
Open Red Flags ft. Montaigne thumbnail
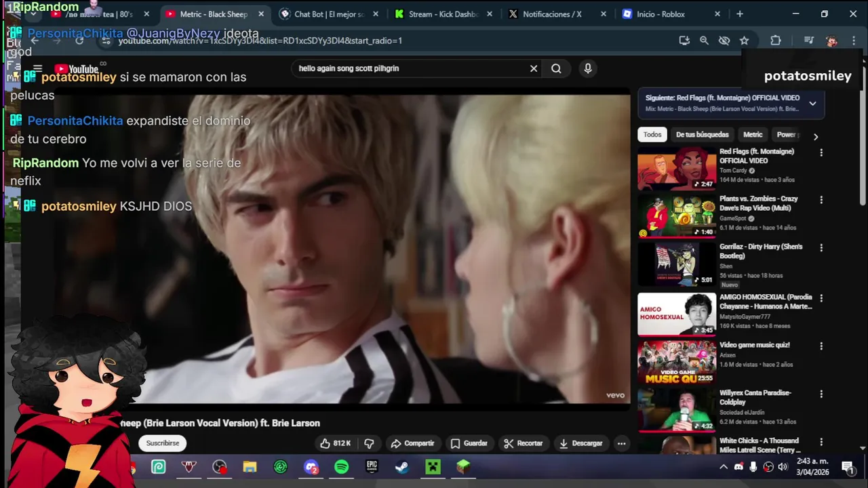tap(676, 169)
